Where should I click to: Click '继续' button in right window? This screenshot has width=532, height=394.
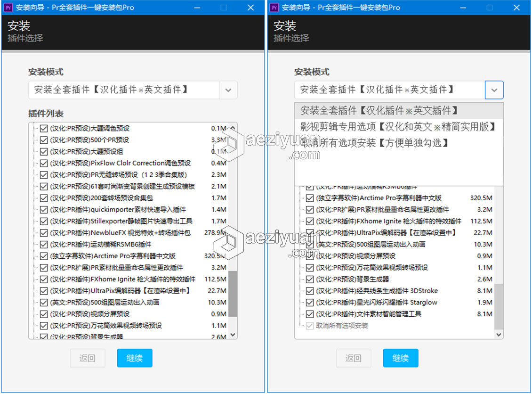[x=401, y=358]
